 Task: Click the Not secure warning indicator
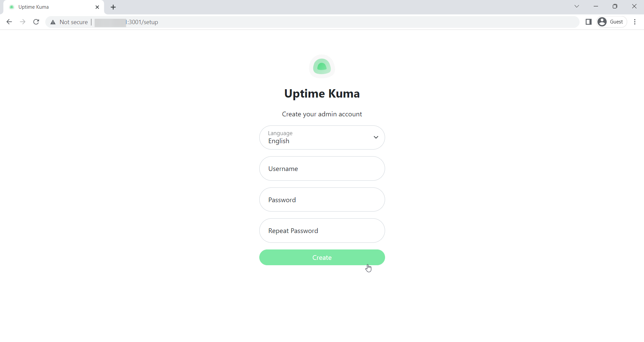pos(69,22)
